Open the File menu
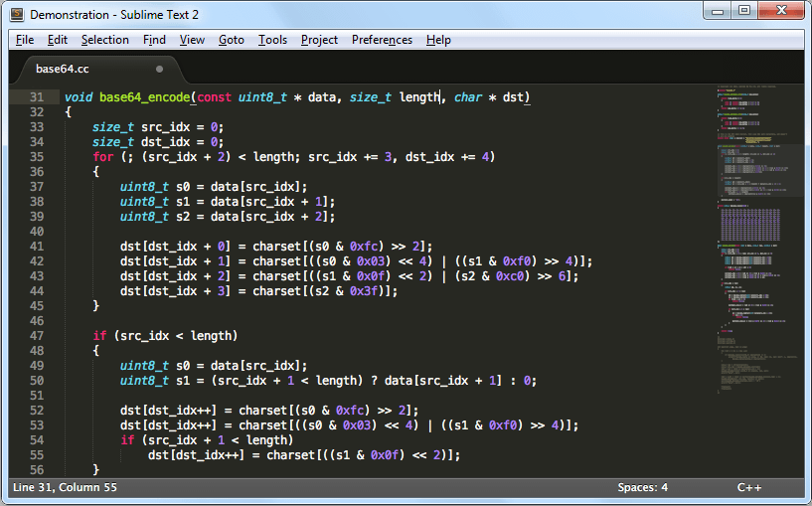This screenshot has height=506, width=812. (x=25, y=40)
